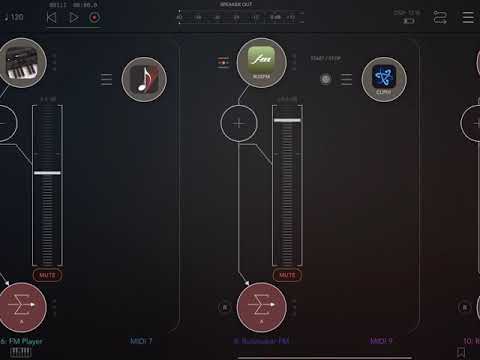Open the FM Player piano source node
This screenshot has height=360, width=480.
click(x=22, y=63)
